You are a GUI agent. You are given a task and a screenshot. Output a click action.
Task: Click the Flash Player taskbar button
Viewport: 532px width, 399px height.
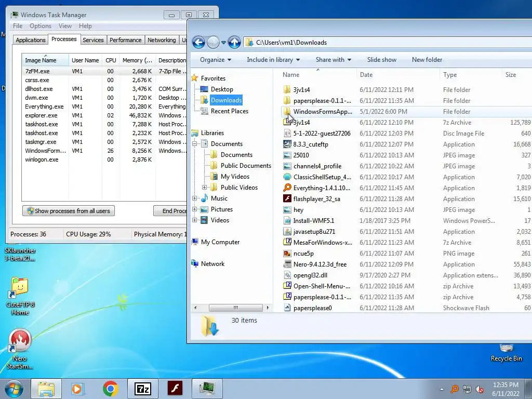click(x=175, y=389)
